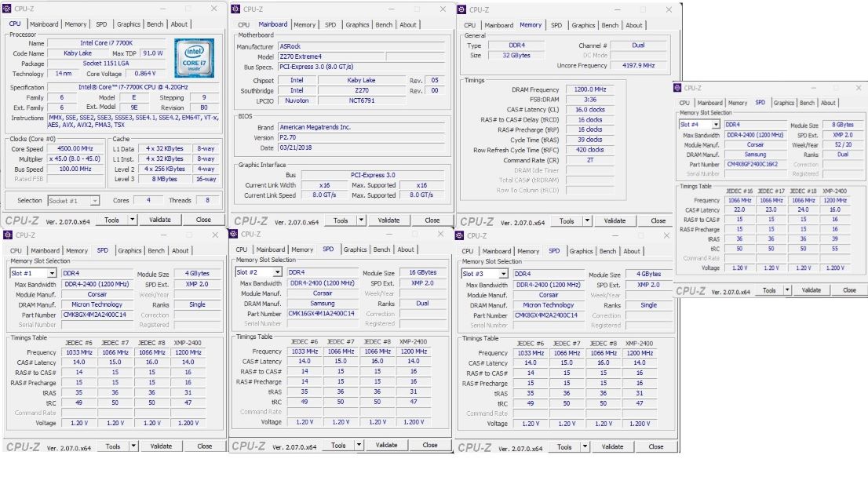Click the Slot #1 Ranks value Single

197,305
